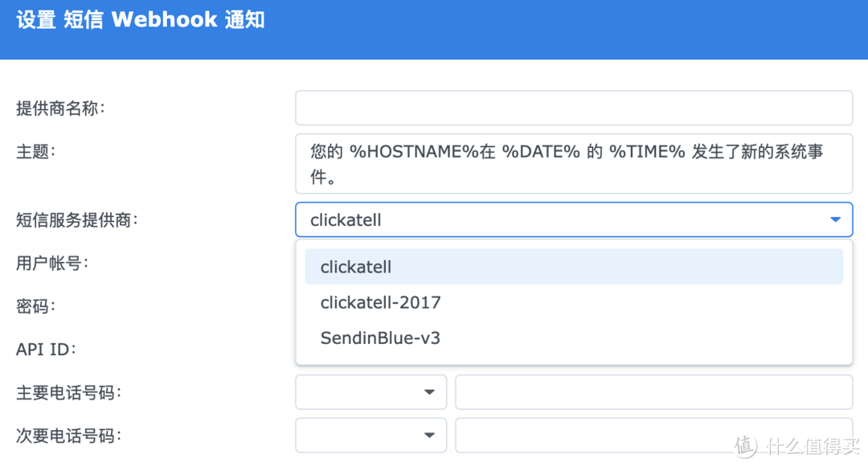Click the 主题 subject text box
868x467 pixels.
click(x=573, y=163)
